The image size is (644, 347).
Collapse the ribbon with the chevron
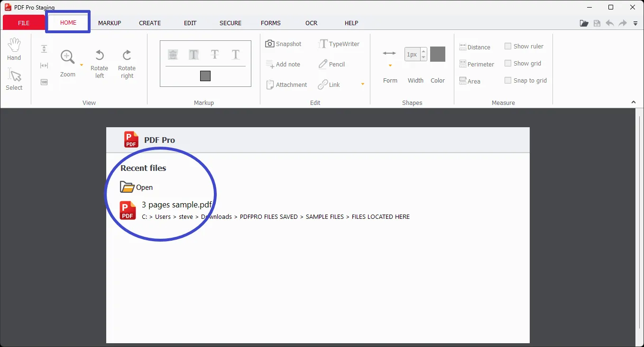point(633,103)
